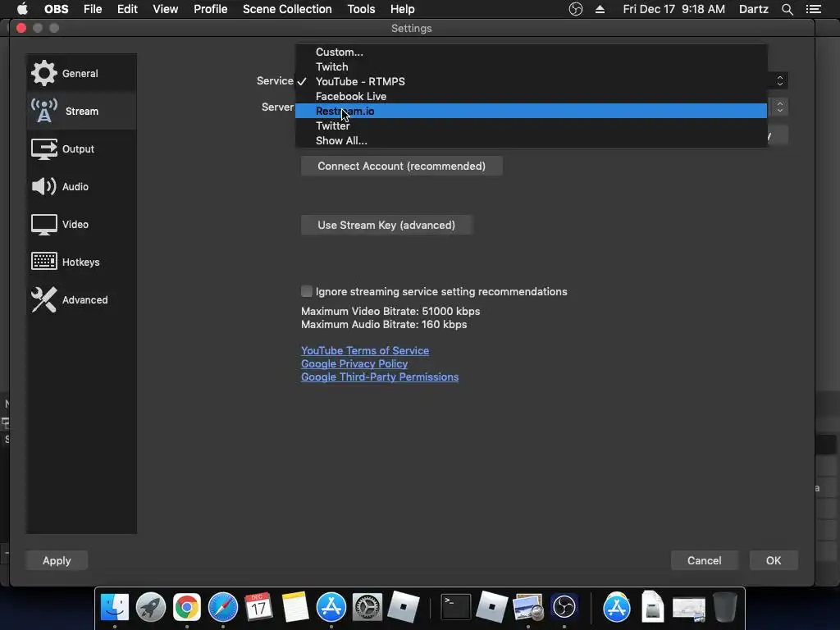The width and height of the screenshot is (840, 630).
Task: Open Google Third-Party Permissions link
Action: [x=380, y=377]
